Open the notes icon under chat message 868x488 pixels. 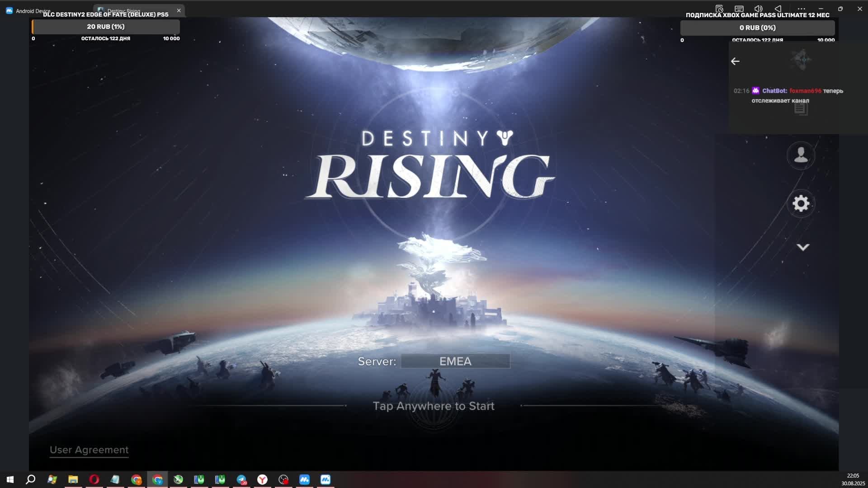pyautogui.click(x=801, y=109)
